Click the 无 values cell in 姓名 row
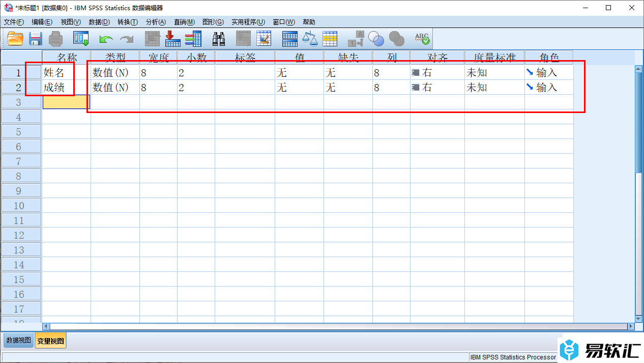Screen dimensions: 644x363 pos(299,73)
